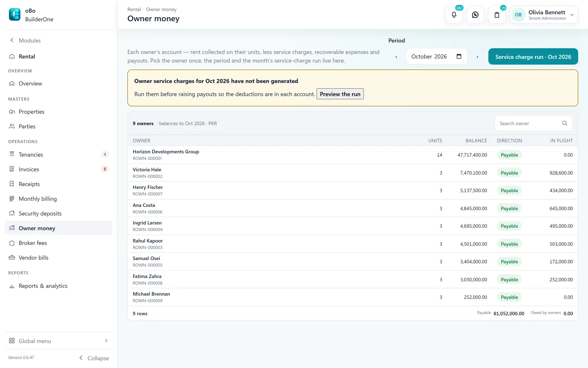This screenshot has width=588, height=368.
Task: Click the Rental breadcrumb link
Action: 134,9
